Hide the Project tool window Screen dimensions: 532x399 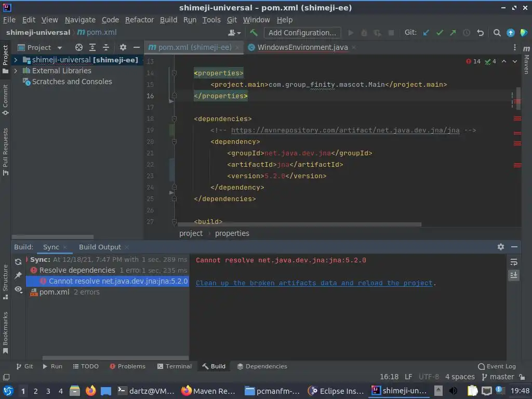point(137,47)
